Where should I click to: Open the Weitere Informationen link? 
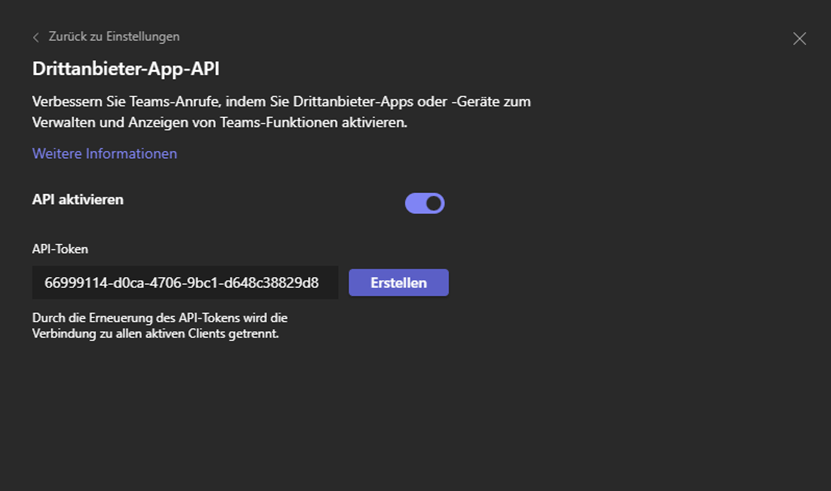[104, 153]
